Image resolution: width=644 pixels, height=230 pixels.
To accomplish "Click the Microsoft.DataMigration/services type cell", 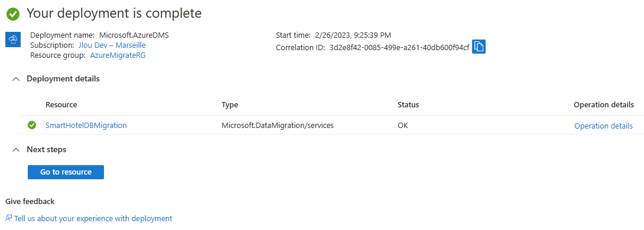I will (x=277, y=126).
